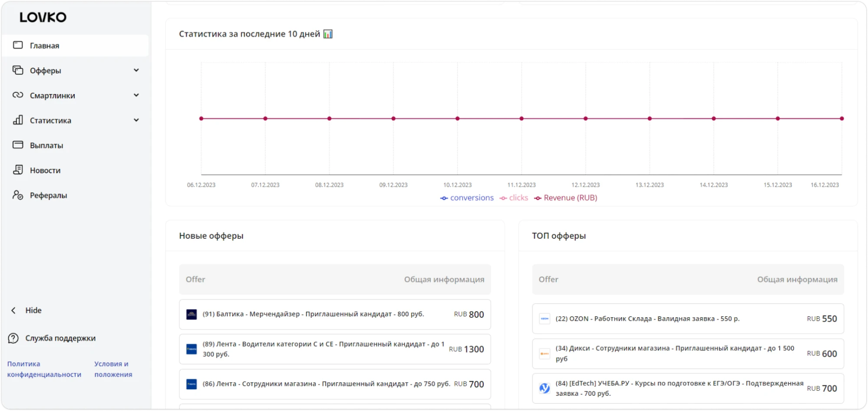This screenshot has width=868, height=411.
Task: Toggle conversions series in chart legend
Action: click(467, 198)
